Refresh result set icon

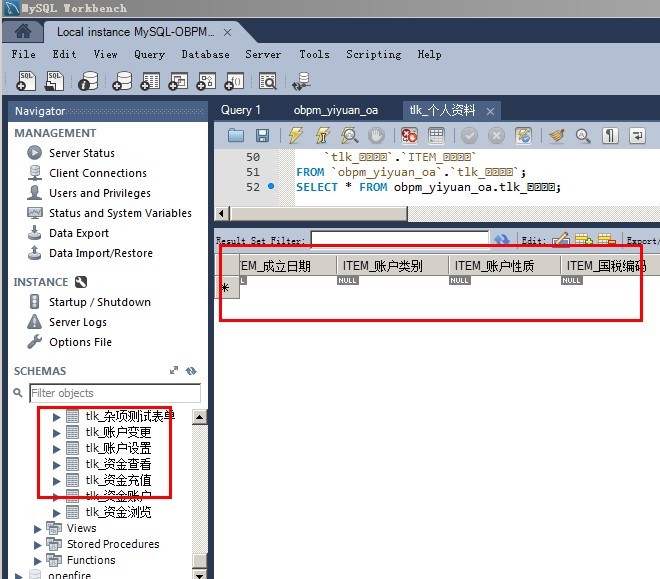tap(501, 239)
